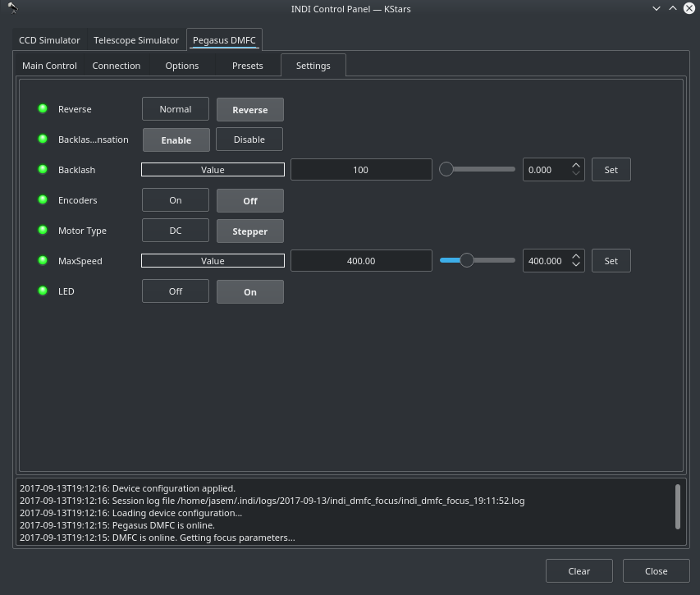Turn the LED On
Screen dimensions: 700x595
pos(250,291)
